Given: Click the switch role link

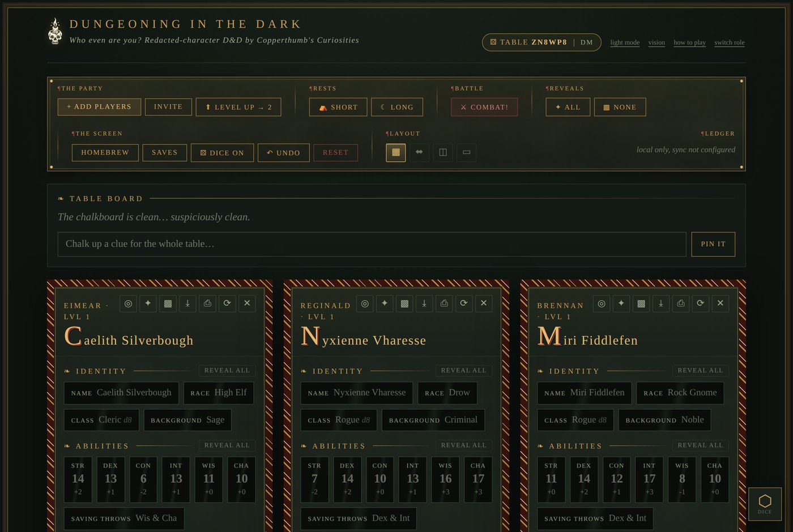Looking at the screenshot, I should (730, 42).
